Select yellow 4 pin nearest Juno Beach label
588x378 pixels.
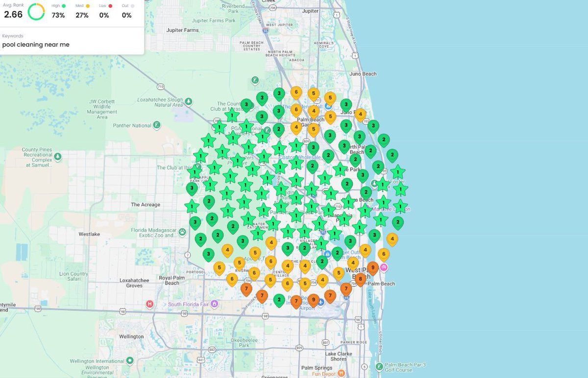pos(361,115)
